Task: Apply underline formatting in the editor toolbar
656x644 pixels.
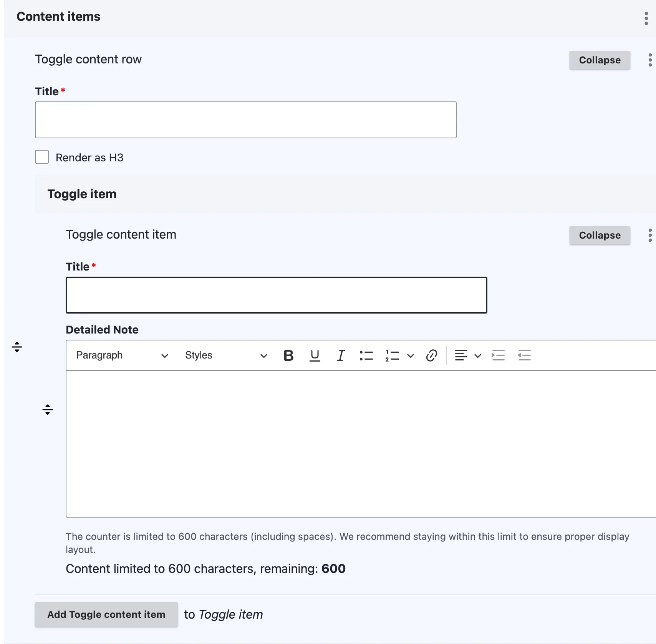Action: coord(315,355)
